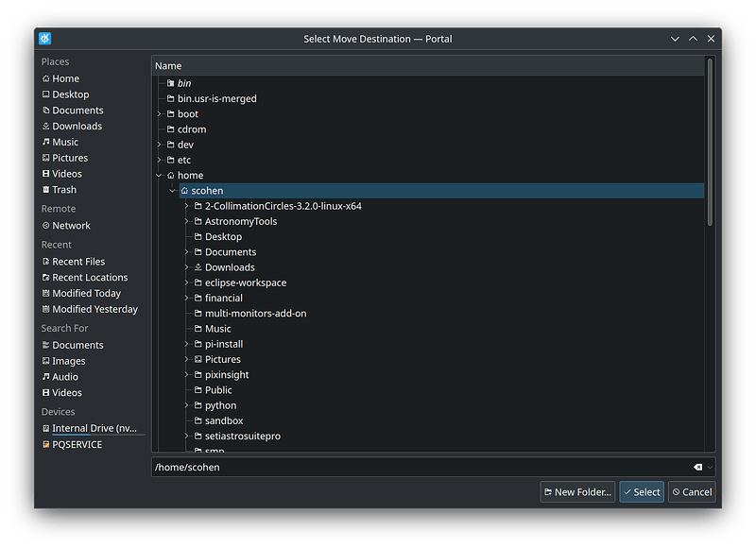756x548 pixels.
Task: Open Recent Files list
Action: pos(78,262)
